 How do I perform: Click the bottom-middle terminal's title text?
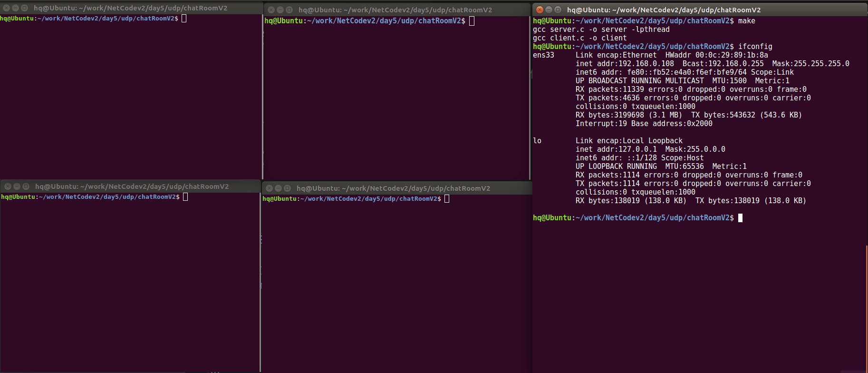[x=393, y=188]
